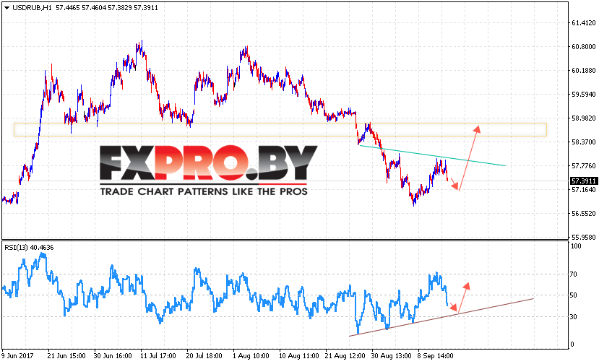Click the 61.4120 price axis label

tap(583, 23)
